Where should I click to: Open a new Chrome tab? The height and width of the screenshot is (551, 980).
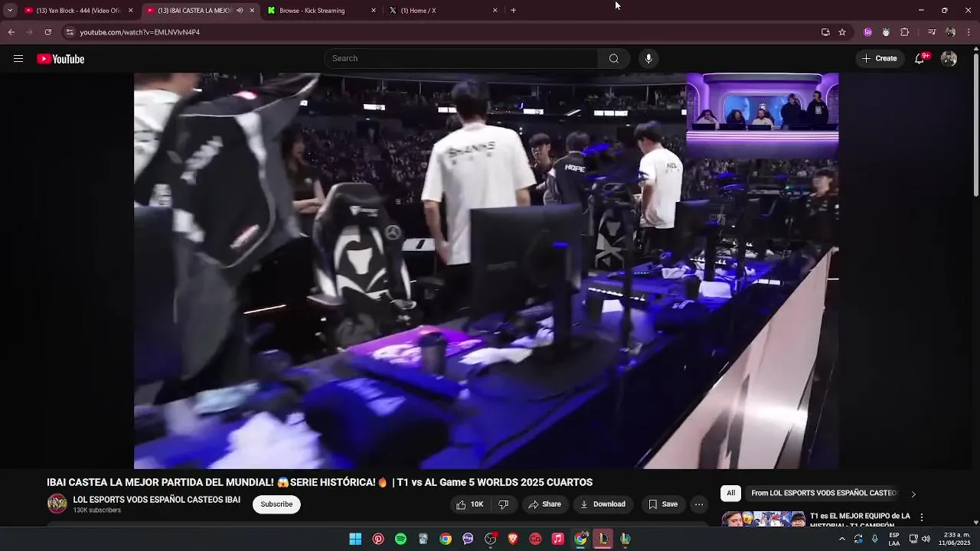pos(513,11)
